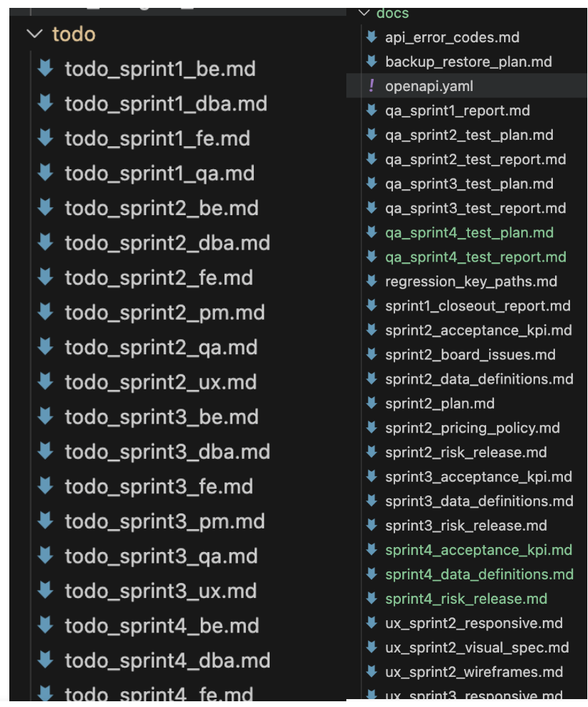Open ux_sprint2_wireframes.md file
This screenshot has height=707, width=588.
coord(473,672)
